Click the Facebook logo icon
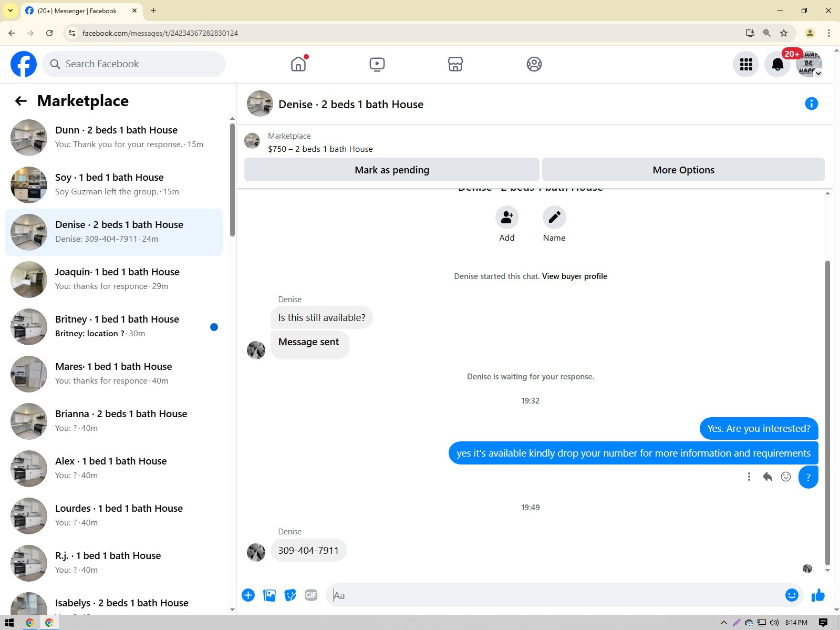 click(x=24, y=64)
